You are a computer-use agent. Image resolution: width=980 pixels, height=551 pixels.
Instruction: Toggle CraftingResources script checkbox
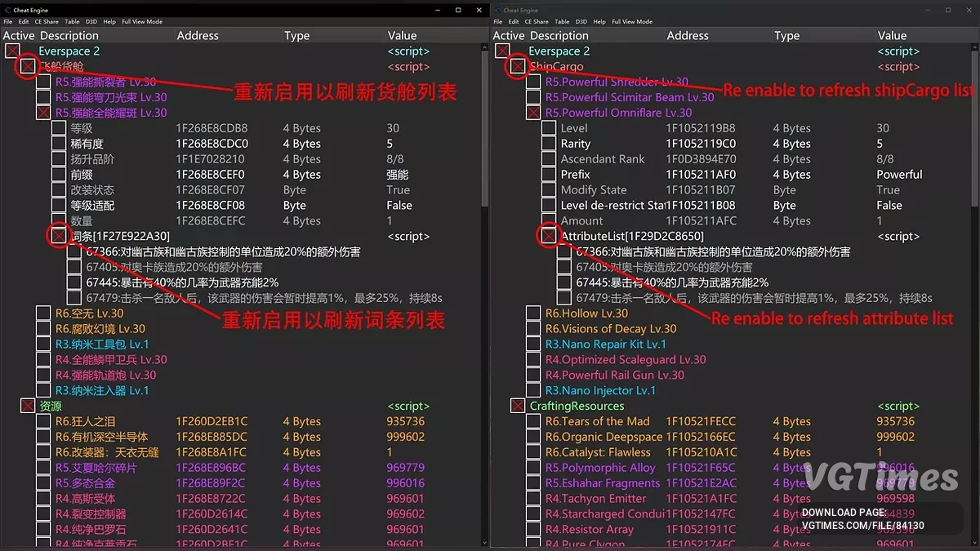tap(518, 406)
